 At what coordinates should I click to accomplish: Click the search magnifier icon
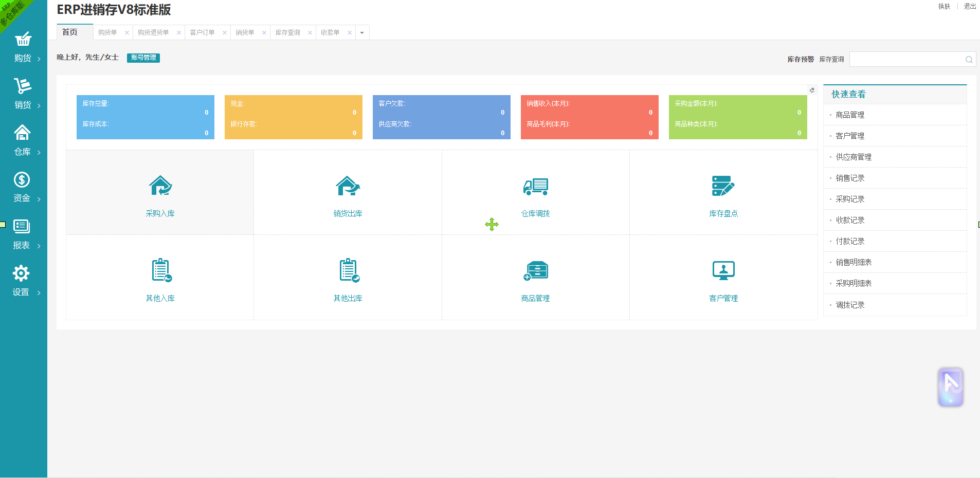point(969,60)
